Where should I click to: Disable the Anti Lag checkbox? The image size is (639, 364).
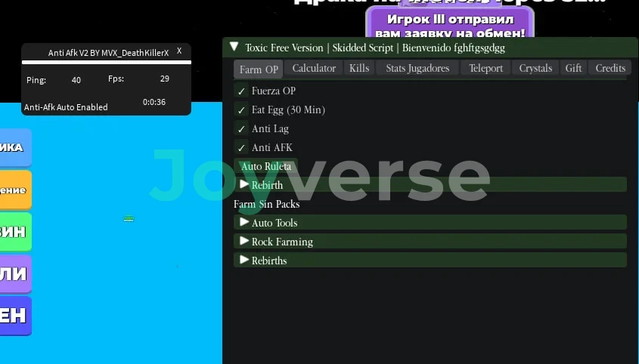coord(242,128)
